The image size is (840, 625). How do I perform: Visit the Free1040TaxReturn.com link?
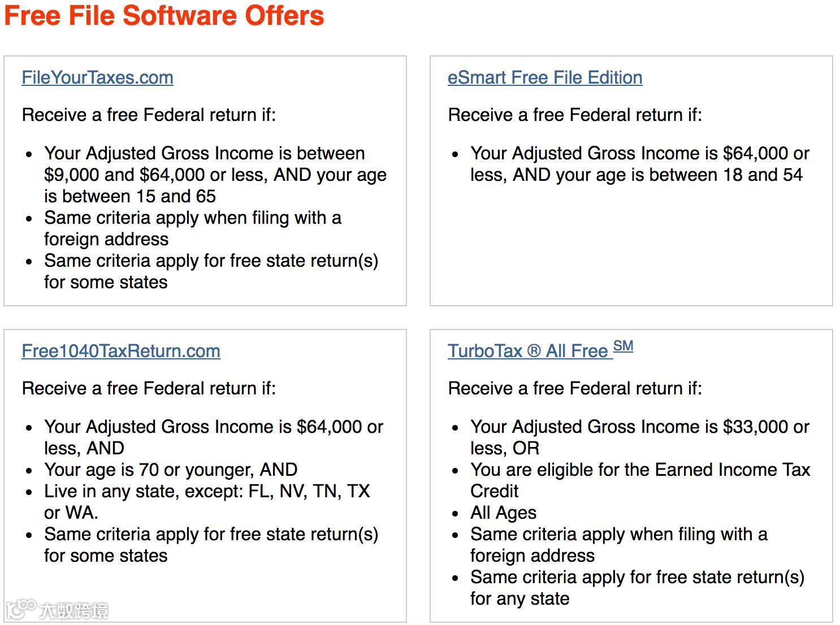point(120,351)
